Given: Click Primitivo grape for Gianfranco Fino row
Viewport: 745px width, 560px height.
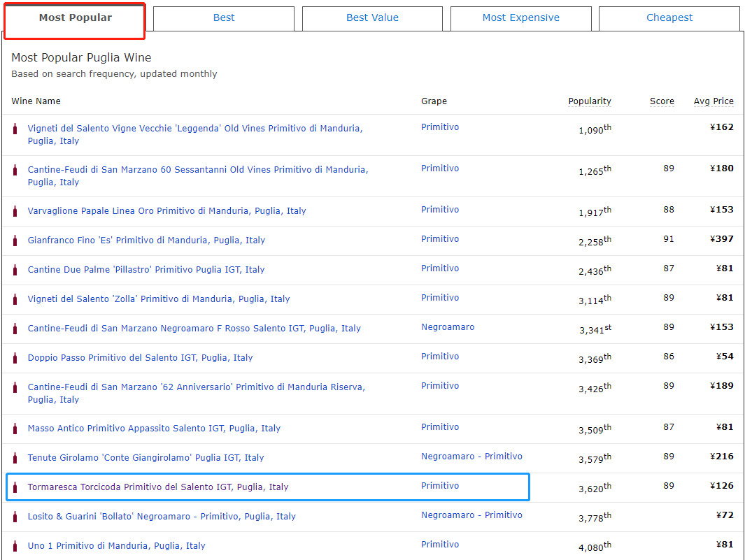Looking at the screenshot, I should [x=440, y=239].
